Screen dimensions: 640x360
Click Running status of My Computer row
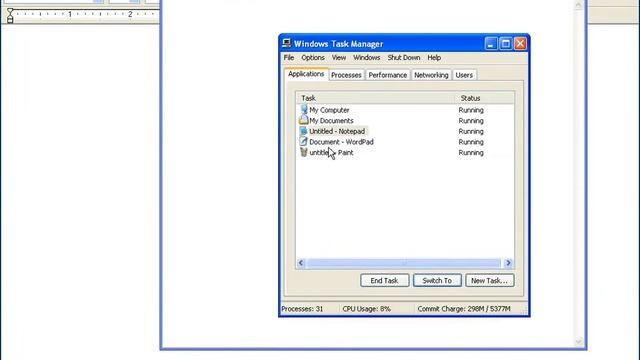tap(471, 110)
